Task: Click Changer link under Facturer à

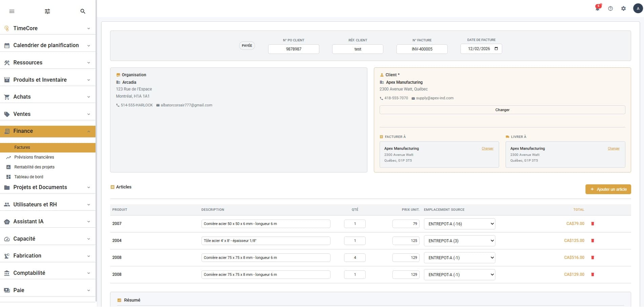Action: pyautogui.click(x=488, y=148)
